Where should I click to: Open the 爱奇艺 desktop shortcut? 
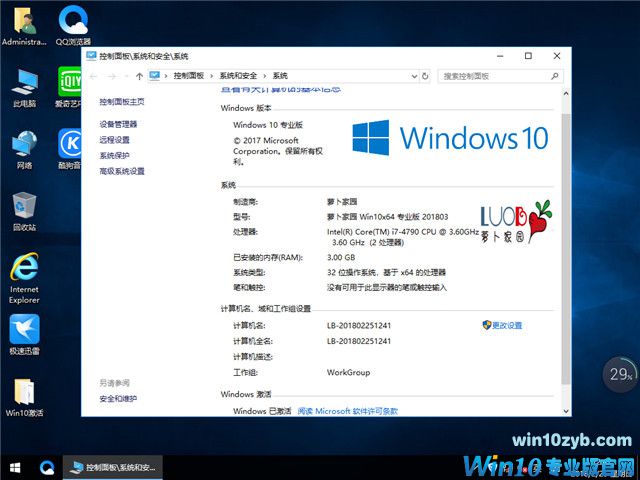(71, 84)
